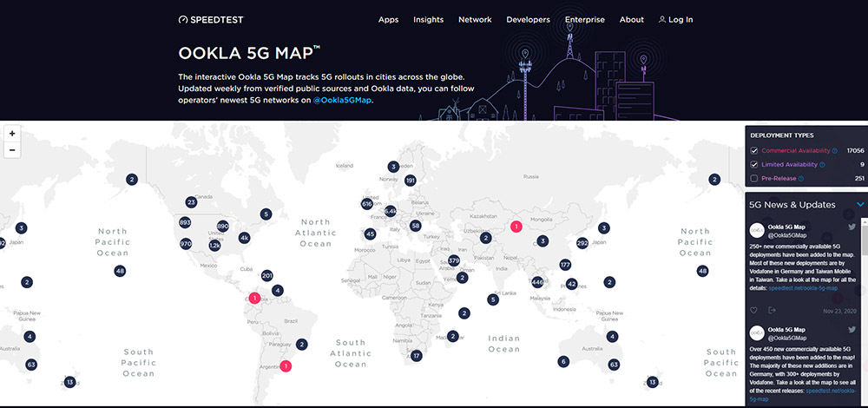Image resolution: width=868 pixels, height=408 pixels.
Task: Zoom out on the map
Action: (12, 150)
